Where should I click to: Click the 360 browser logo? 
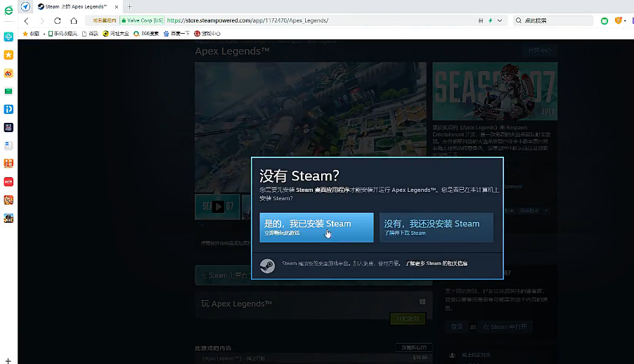8,10
